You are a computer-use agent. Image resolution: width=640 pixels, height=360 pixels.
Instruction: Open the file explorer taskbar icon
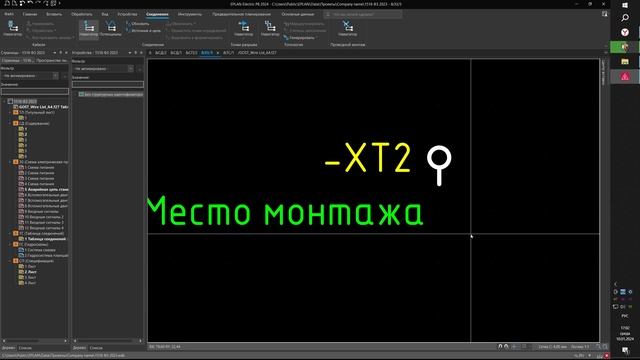pyautogui.click(x=625, y=62)
